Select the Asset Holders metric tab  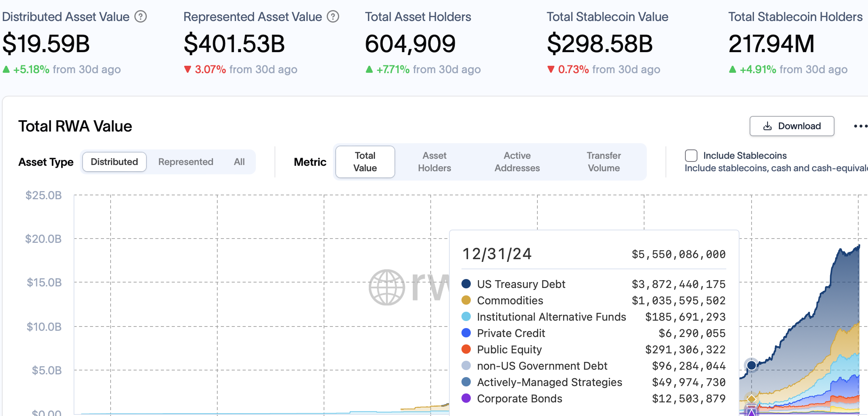tap(434, 162)
